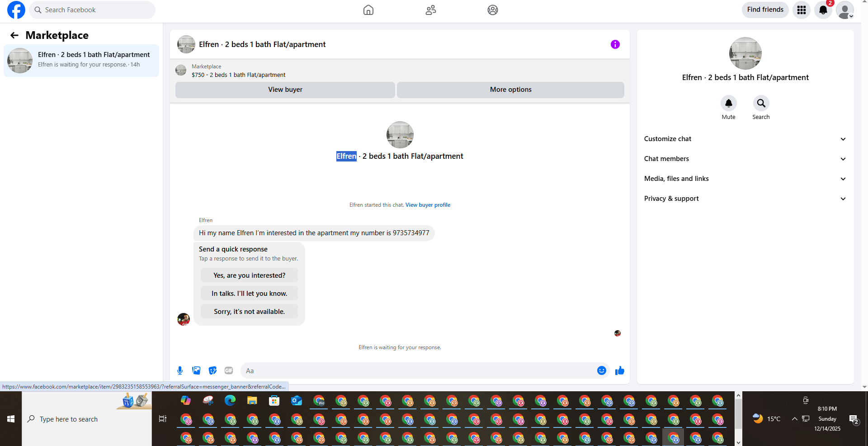868x446 pixels.
Task: Focus the Search Facebook field
Action: pos(92,10)
